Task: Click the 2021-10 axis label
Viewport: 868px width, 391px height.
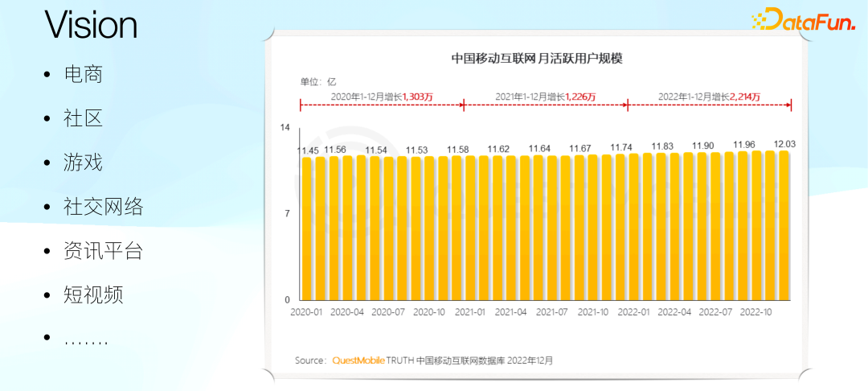Action: tap(593, 312)
